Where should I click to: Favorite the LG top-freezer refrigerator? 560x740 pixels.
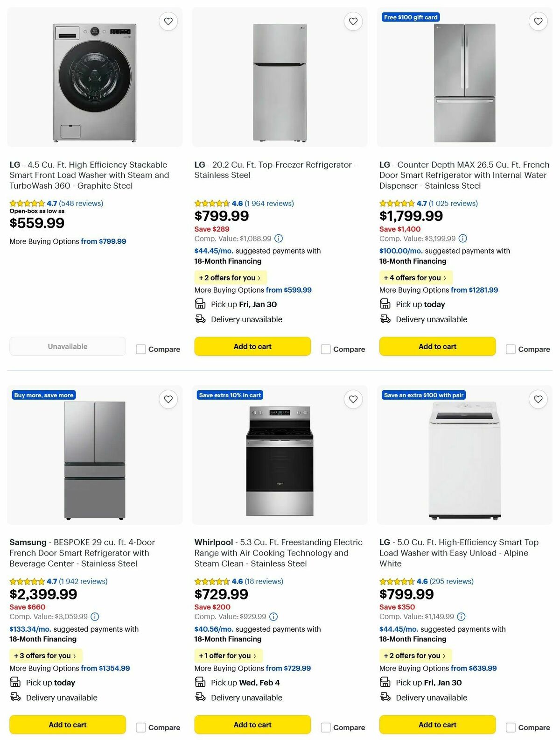pos(353,21)
